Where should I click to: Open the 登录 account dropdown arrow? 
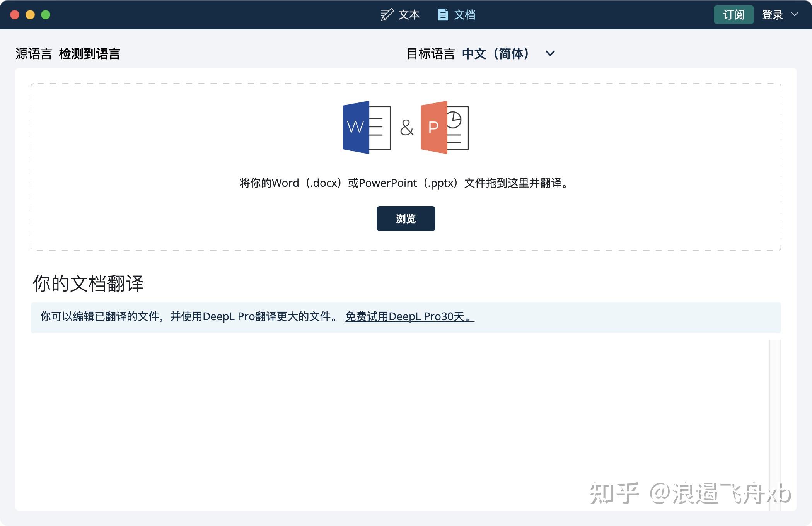[795, 15]
